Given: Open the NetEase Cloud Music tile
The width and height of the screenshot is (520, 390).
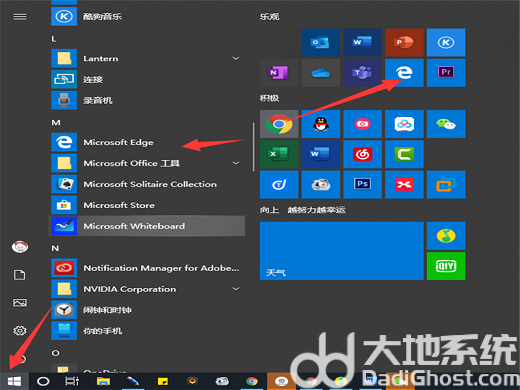Looking at the screenshot, I should (x=363, y=154).
